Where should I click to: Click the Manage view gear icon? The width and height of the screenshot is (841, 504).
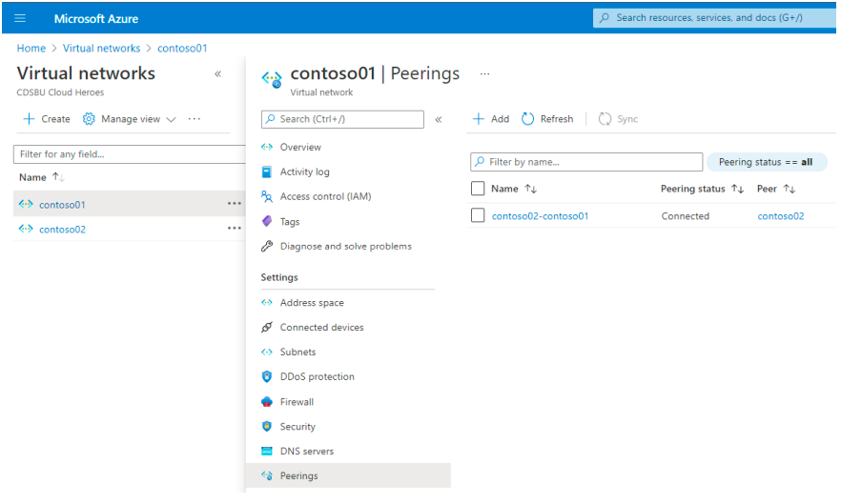coord(89,119)
